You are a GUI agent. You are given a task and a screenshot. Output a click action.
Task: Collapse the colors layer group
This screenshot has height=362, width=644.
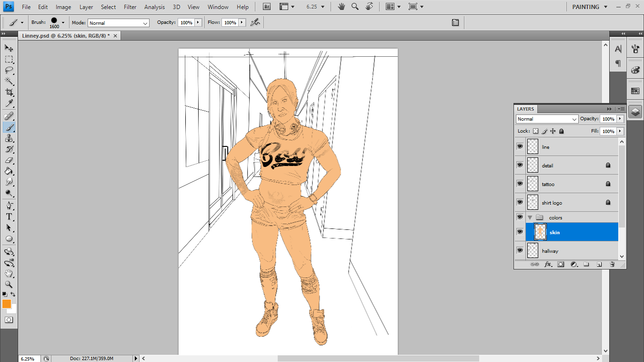[530, 217]
